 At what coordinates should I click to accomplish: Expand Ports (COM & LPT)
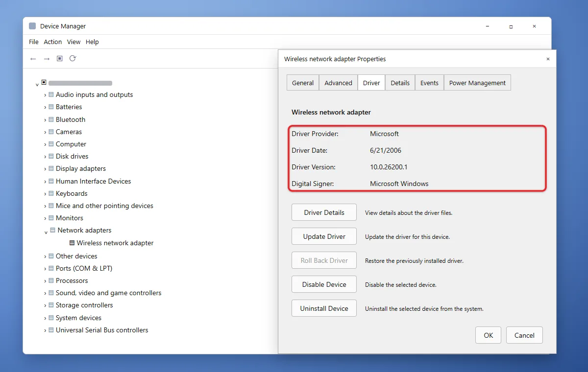pos(45,269)
